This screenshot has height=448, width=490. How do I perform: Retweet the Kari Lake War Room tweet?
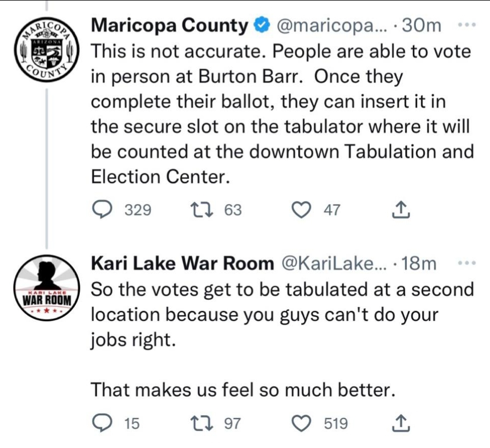tap(202, 423)
